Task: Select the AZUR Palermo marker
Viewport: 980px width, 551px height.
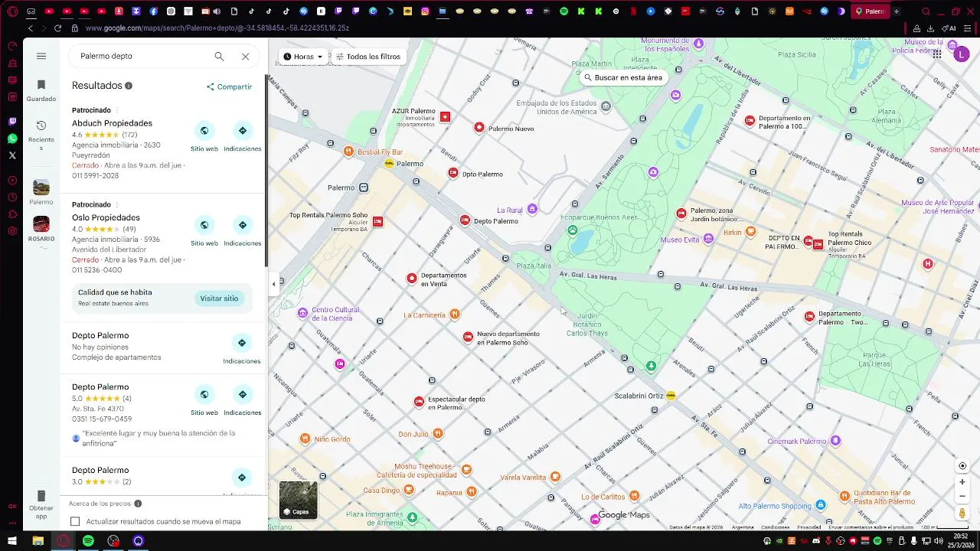Action: click(445, 116)
